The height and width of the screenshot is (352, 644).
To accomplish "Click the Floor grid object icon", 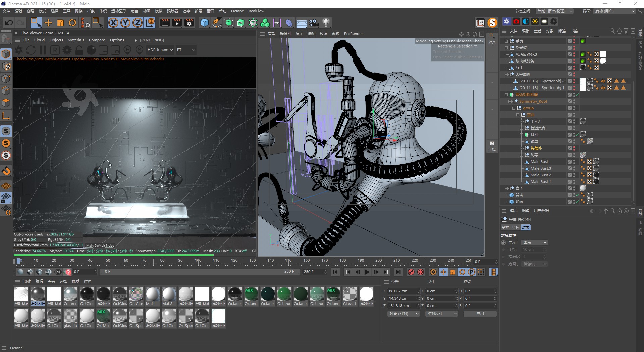I will coord(302,23).
